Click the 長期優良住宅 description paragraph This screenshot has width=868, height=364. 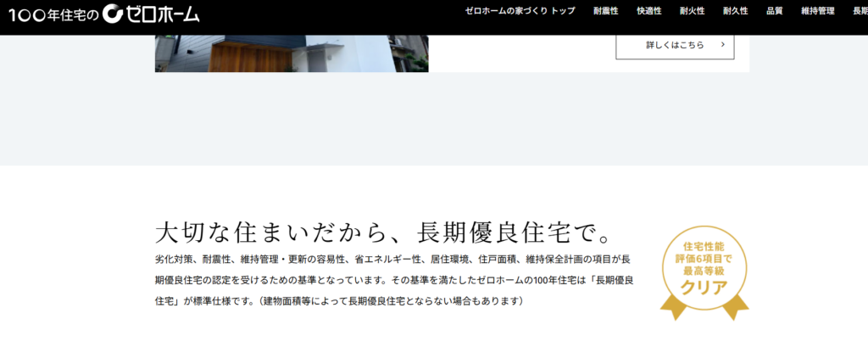point(394,279)
